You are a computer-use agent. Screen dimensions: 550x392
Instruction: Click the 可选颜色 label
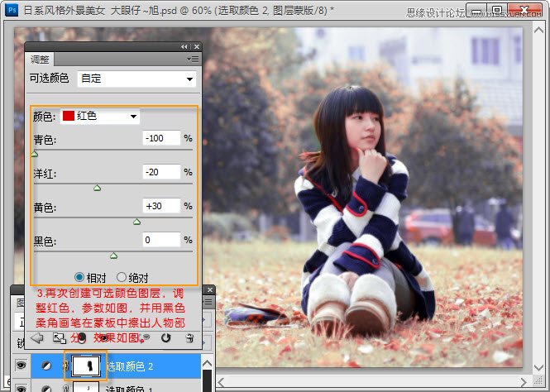click(x=49, y=79)
